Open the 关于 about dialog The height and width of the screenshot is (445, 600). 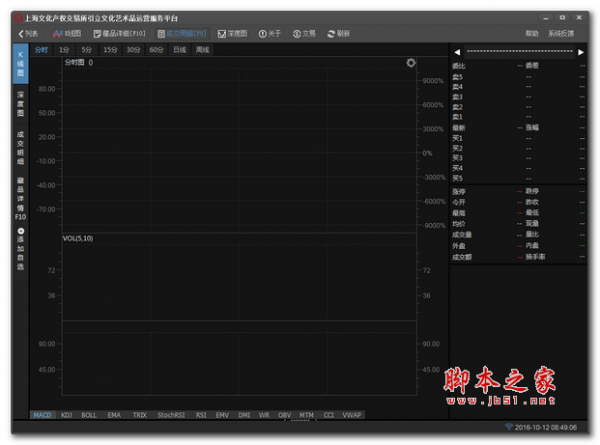pyautogui.click(x=270, y=34)
